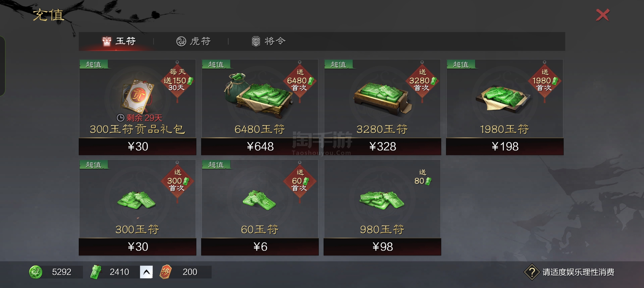Open the question mark help icon
644x288 pixels.
532,272
